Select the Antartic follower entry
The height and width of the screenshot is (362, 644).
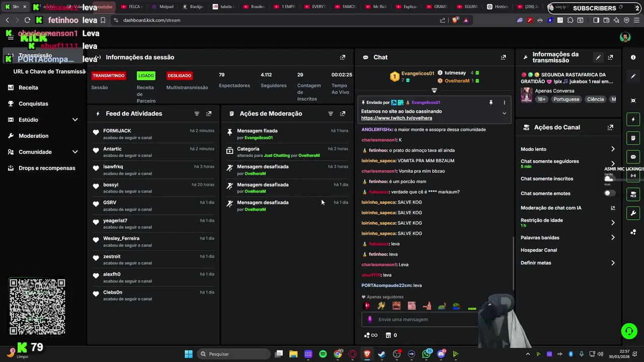(x=153, y=152)
